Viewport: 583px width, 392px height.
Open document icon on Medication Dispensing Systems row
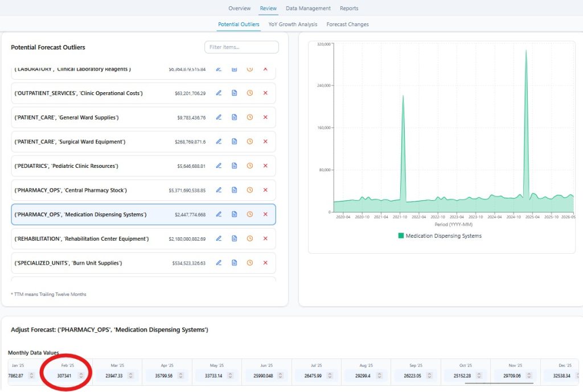point(234,214)
